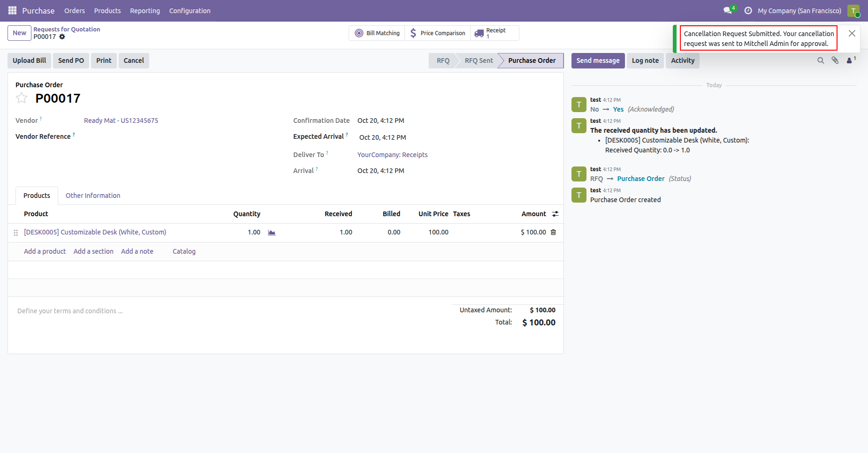The height and width of the screenshot is (453, 868).
Task: Click the Send PO button
Action: click(x=71, y=60)
